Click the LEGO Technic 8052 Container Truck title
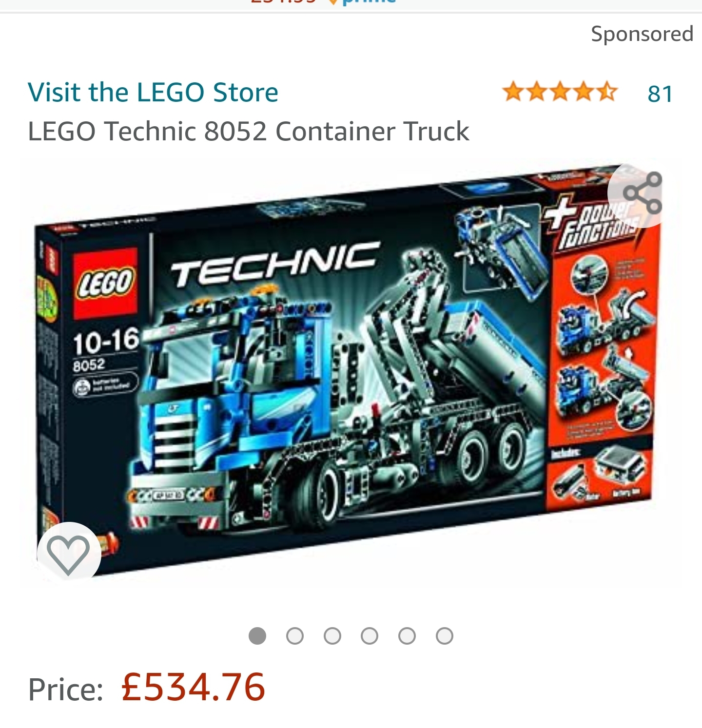 pos(249,131)
